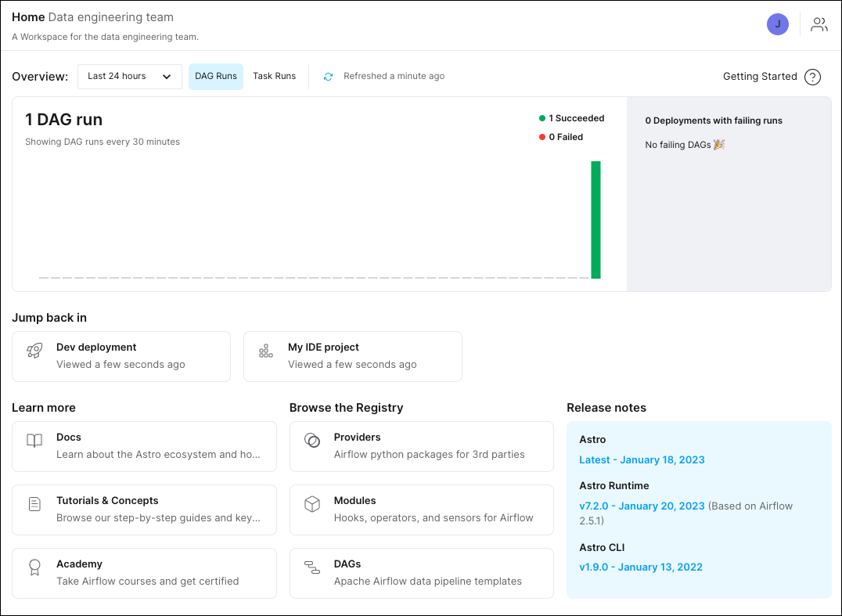Keep DAG Runs view selected
The width and height of the screenshot is (842, 616).
(x=216, y=76)
